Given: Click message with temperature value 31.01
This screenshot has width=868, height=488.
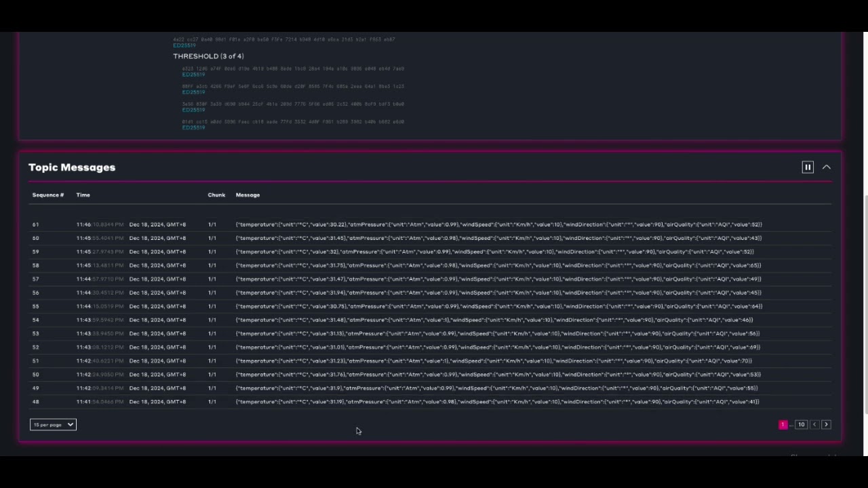Looking at the screenshot, I should 498,347.
